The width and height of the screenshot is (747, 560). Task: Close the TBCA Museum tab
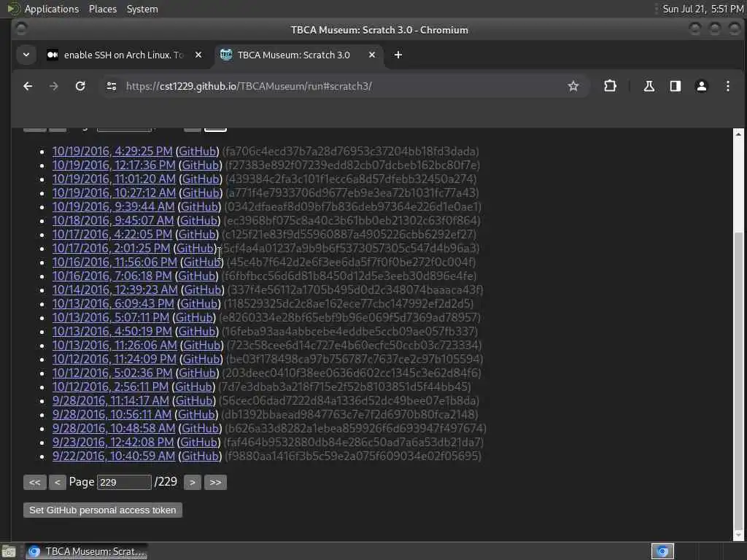pos(372,55)
